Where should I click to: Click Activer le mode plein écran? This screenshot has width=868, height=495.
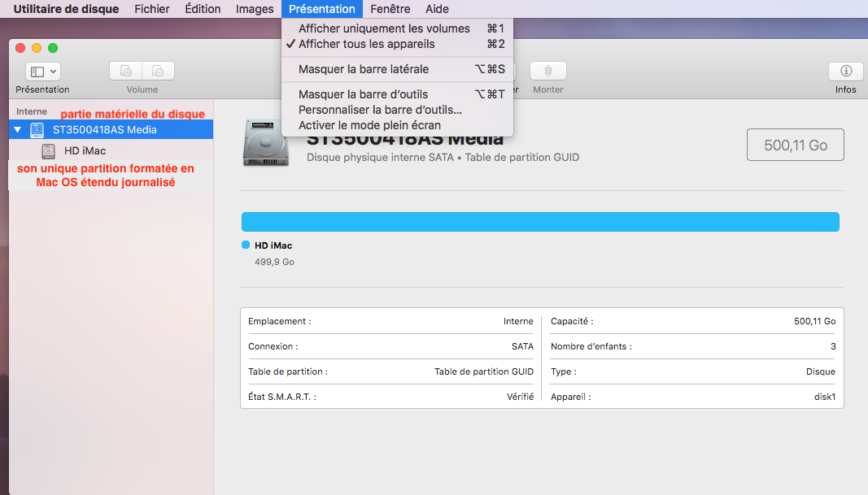tap(369, 125)
